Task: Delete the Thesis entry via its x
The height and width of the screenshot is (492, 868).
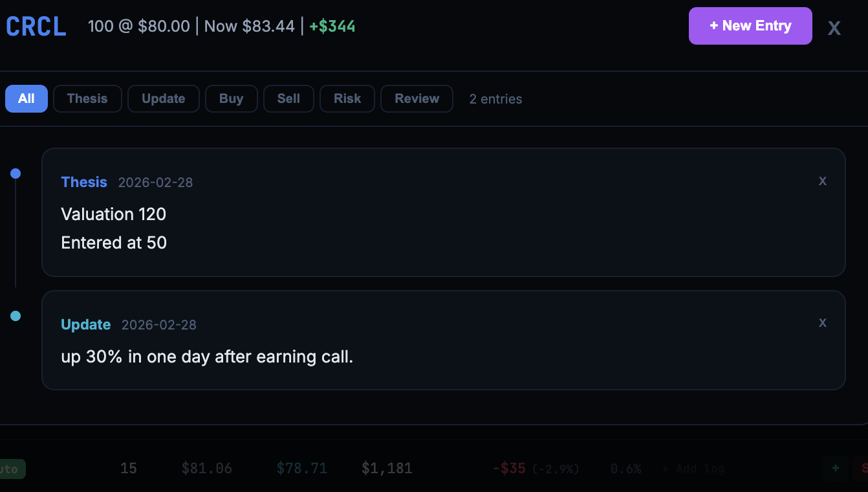Action: tap(822, 181)
